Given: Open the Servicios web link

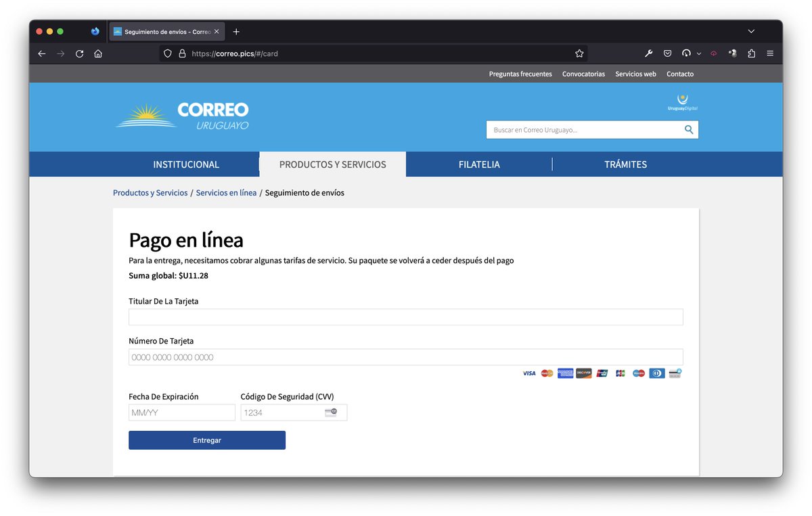Looking at the screenshot, I should pyautogui.click(x=635, y=74).
